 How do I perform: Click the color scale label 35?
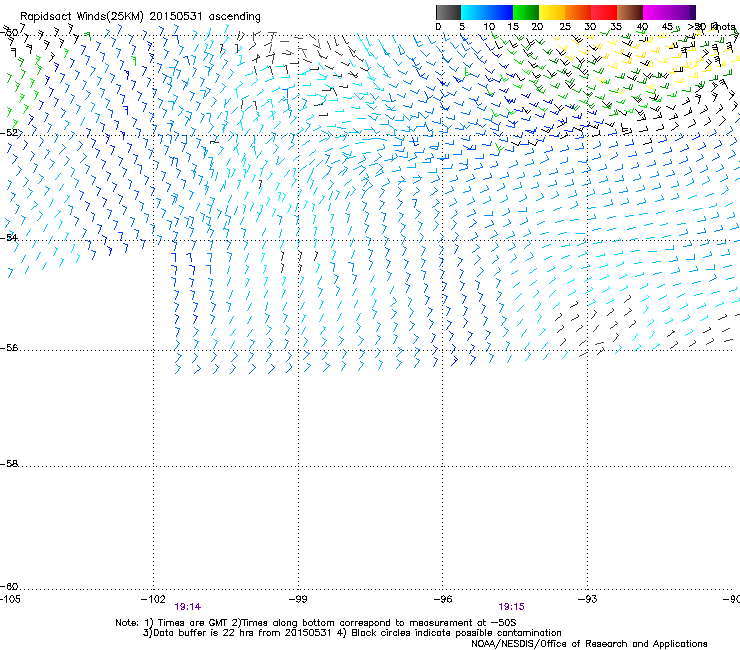[616, 27]
